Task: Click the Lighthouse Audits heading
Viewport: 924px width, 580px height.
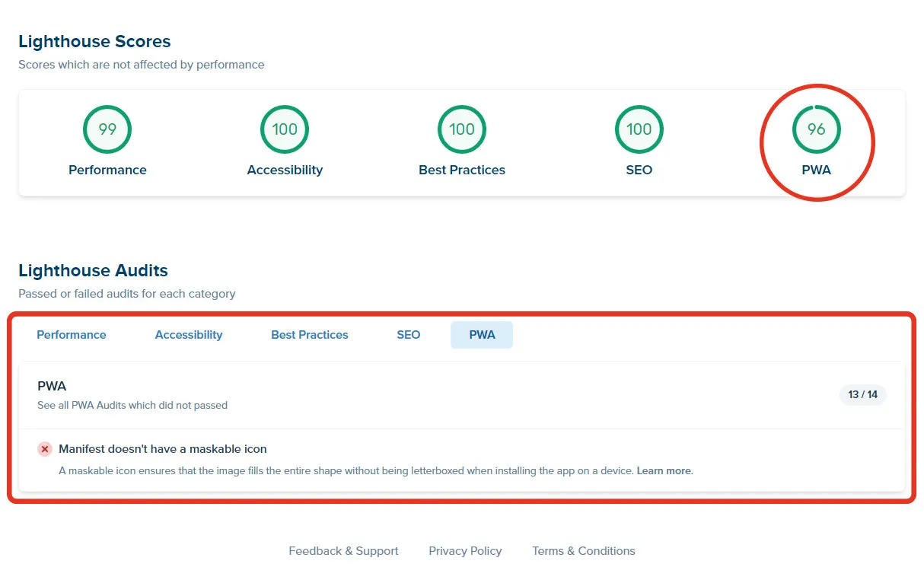Action: click(x=93, y=270)
